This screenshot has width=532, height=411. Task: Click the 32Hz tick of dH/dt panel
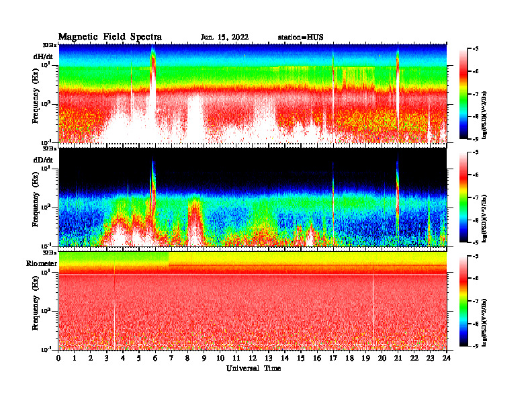point(49,44)
